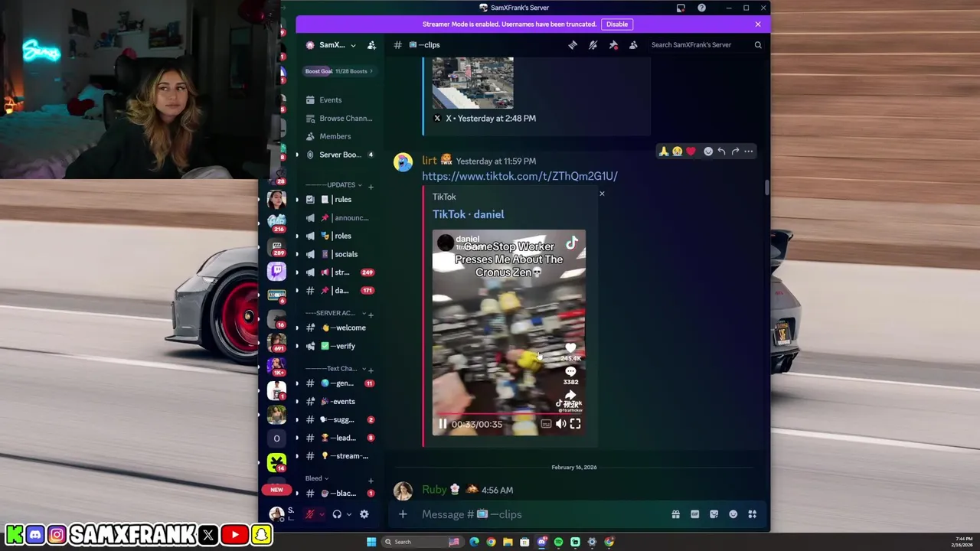Click the invite people icon near server name
Screen dimensions: 980x551
pyautogui.click(x=371, y=45)
